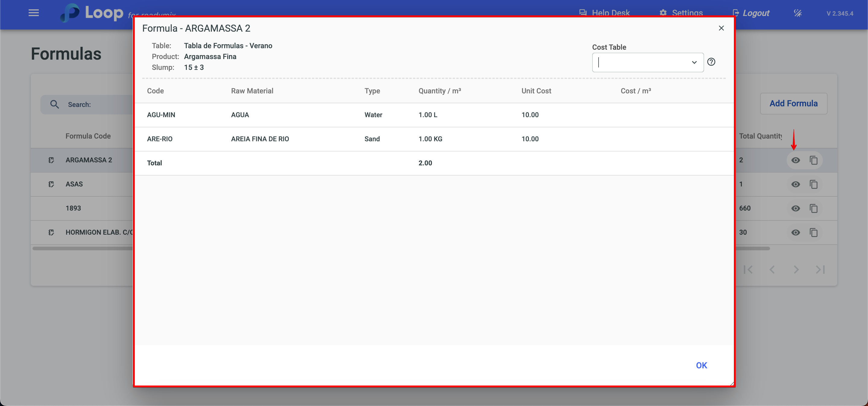Copy the ARGAMASSA 2 formula
The width and height of the screenshot is (868, 406).
pyautogui.click(x=813, y=160)
